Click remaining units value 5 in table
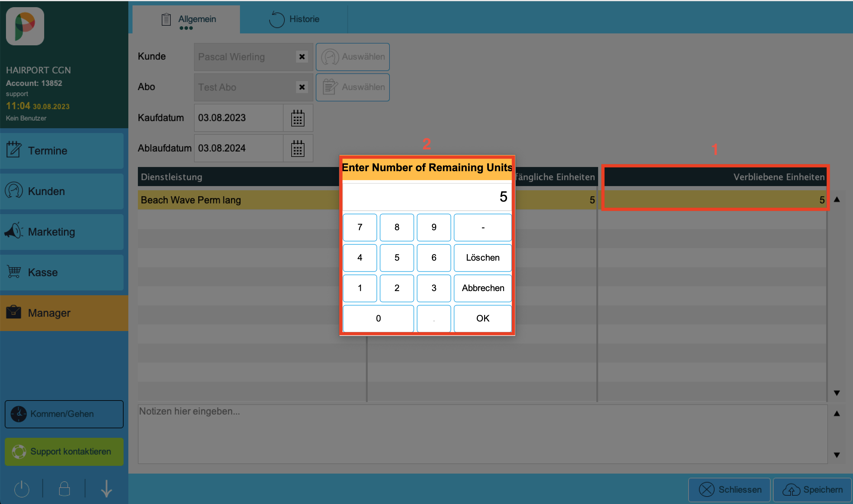The image size is (853, 504). 822,200
